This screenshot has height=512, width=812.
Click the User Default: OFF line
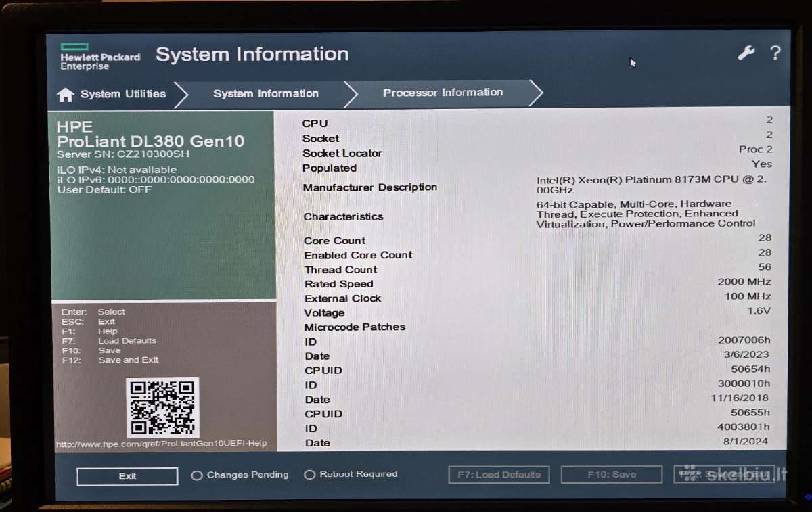[104, 189]
